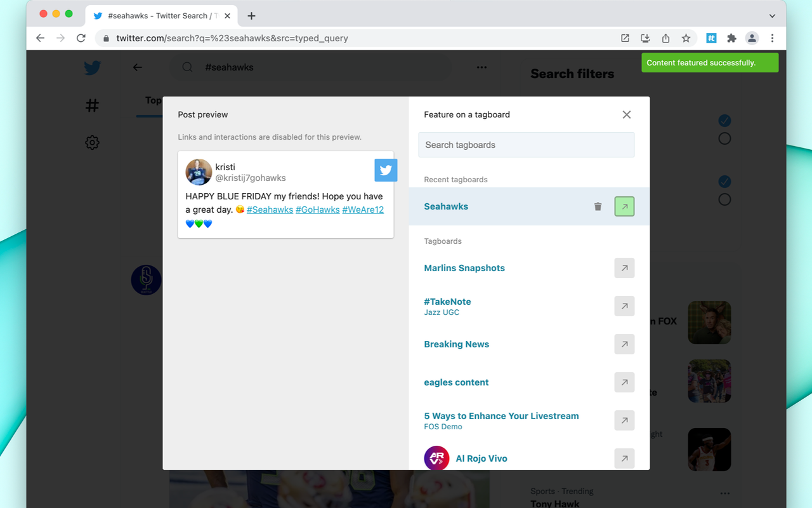Disable the second checked search filter
812x508 pixels.
[x=724, y=182]
